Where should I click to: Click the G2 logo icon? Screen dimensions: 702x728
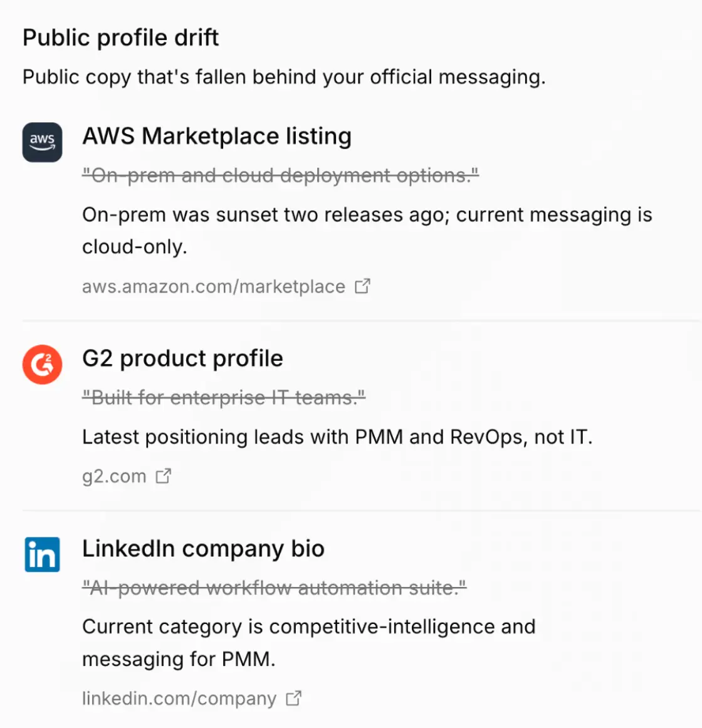pos(42,365)
